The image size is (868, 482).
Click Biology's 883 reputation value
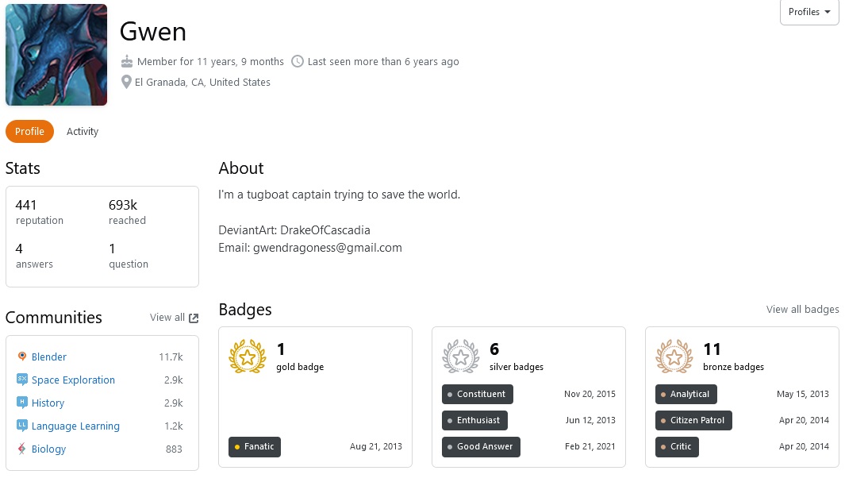174,449
